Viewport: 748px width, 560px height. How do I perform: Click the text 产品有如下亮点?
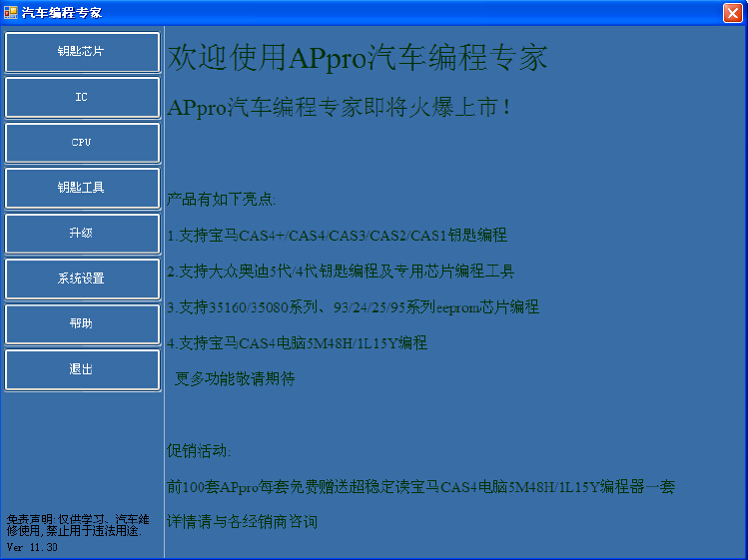click(221, 199)
